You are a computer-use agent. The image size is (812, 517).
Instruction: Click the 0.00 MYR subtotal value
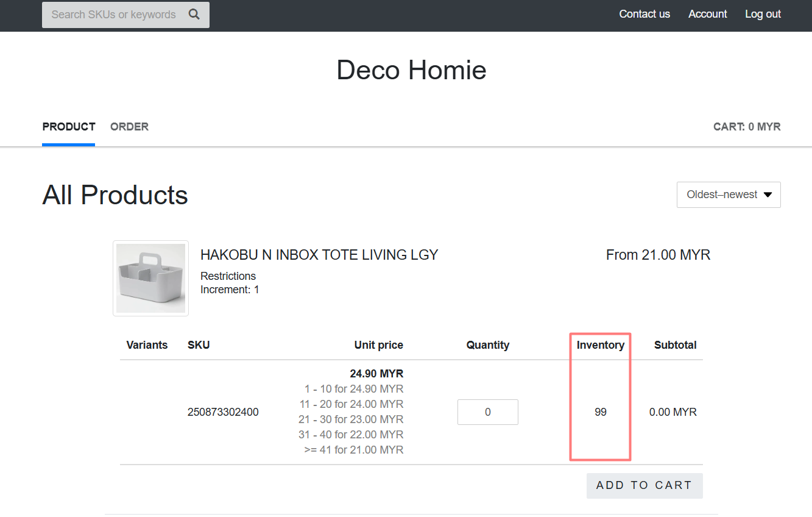tap(673, 412)
